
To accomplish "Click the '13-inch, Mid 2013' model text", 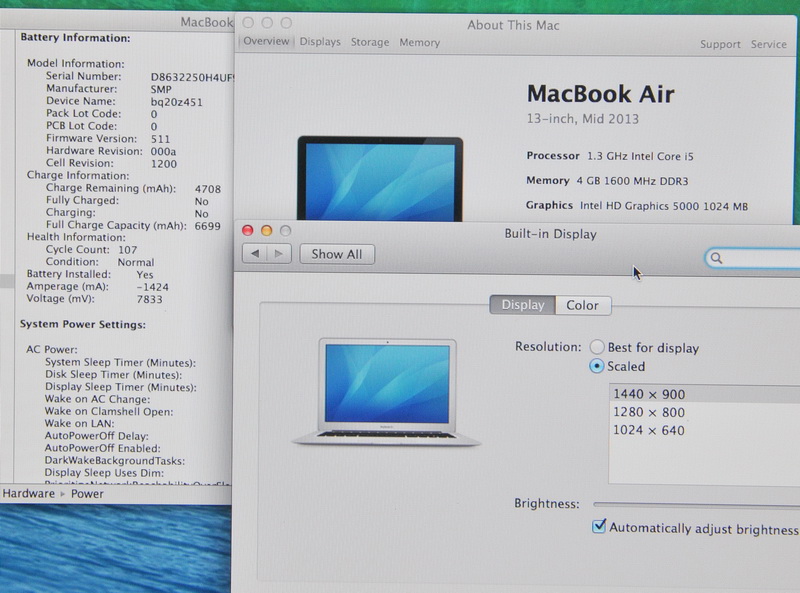I will [x=583, y=119].
